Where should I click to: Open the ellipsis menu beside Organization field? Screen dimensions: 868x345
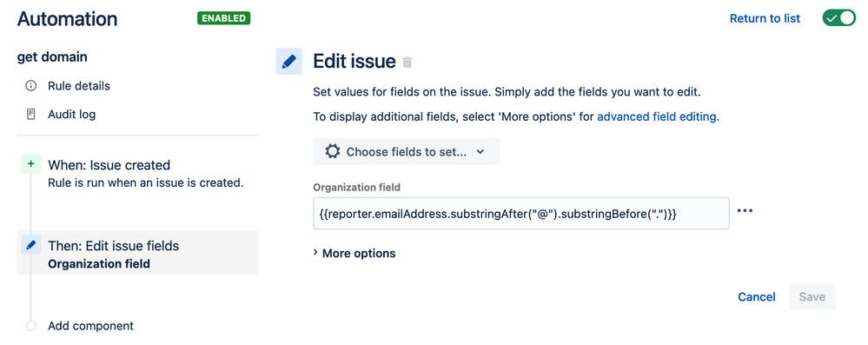745,210
